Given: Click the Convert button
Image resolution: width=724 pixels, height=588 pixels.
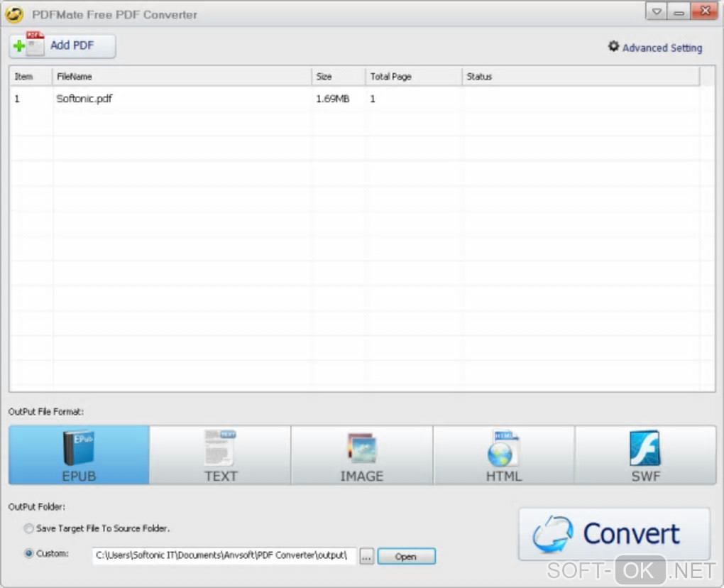Looking at the screenshot, I should pyautogui.click(x=614, y=534).
